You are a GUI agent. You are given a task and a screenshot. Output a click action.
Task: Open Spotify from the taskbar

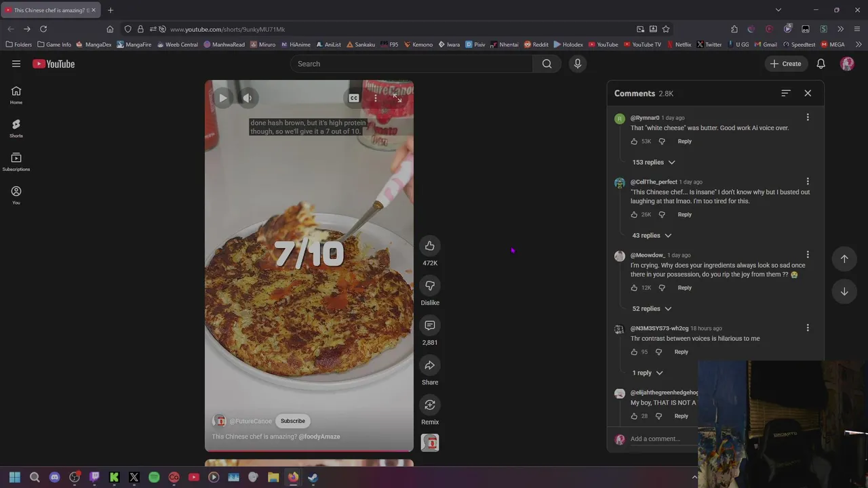[x=154, y=477]
